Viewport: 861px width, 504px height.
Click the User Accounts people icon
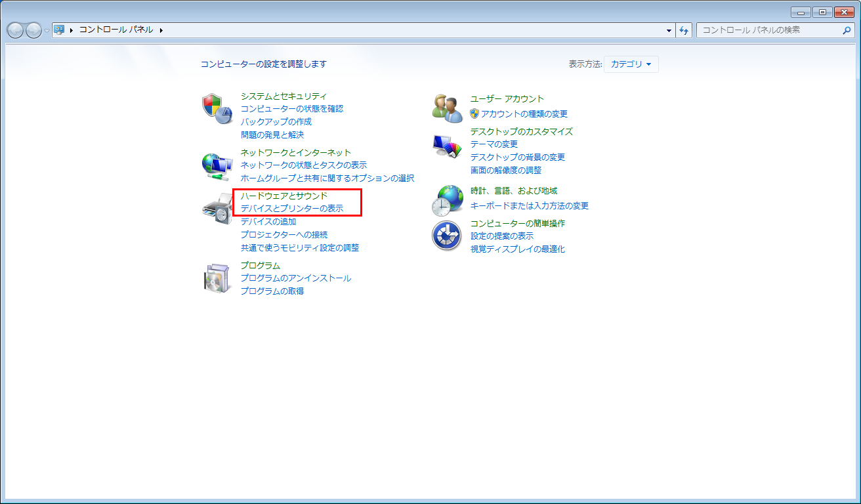(x=448, y=109)
